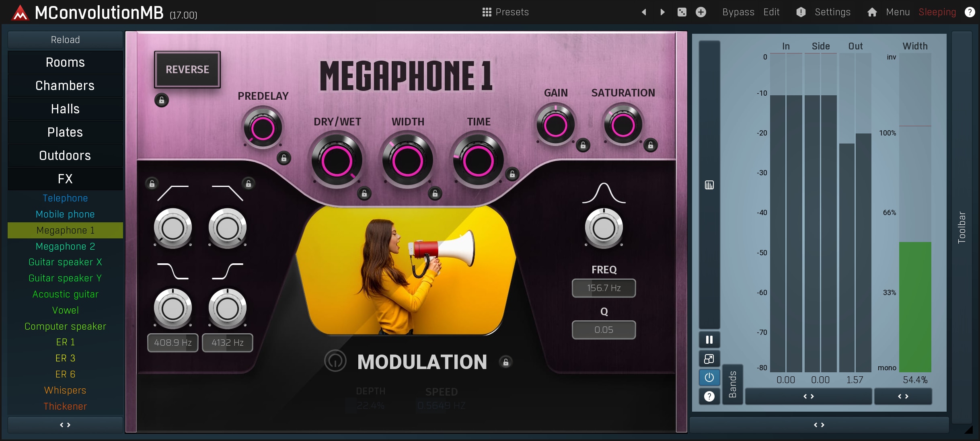The image size is (980, 441).
Task: Adjust the DRY/WET knob
Action: 337,161
